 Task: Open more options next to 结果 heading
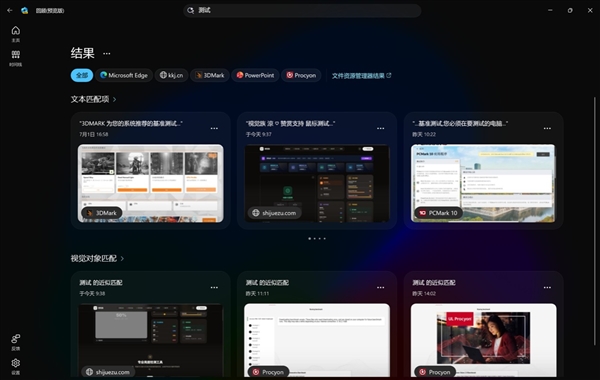point(107,54)
